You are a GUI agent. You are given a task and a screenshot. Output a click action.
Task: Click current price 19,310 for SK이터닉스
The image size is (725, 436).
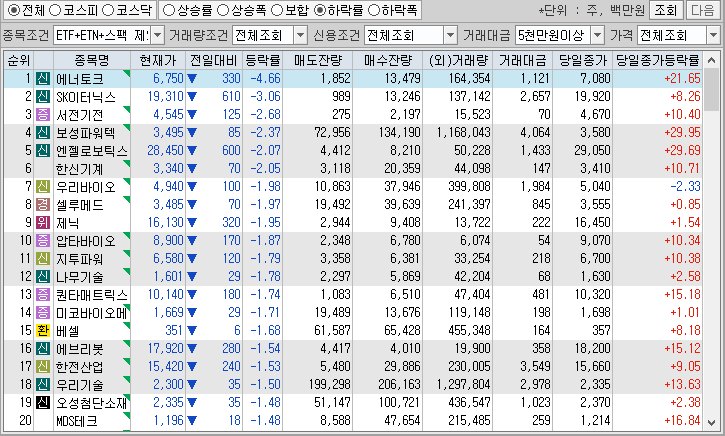pyautogui.click(x=166, y=96)
